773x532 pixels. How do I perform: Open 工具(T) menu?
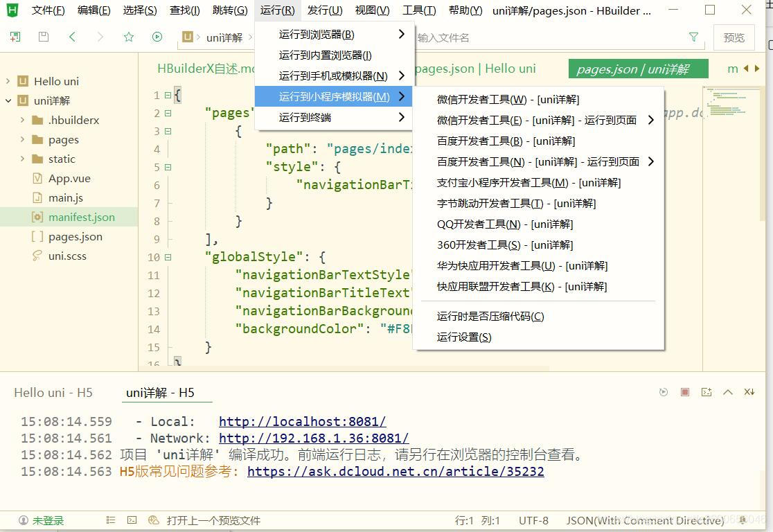[419, 10]
